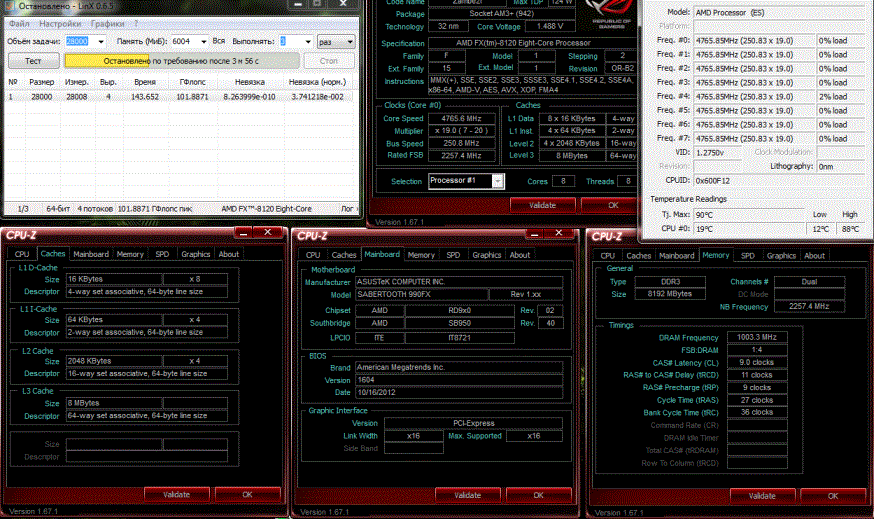Click Validate in the CPU-Z Memory window
This screenshot has width=874, height=519.
(762, 496)
